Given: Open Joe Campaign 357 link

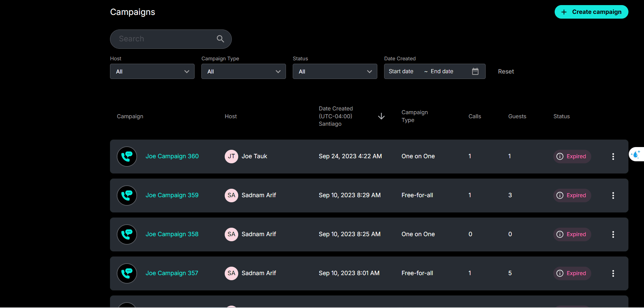Looking at the screenshot, I should [172, 273].
